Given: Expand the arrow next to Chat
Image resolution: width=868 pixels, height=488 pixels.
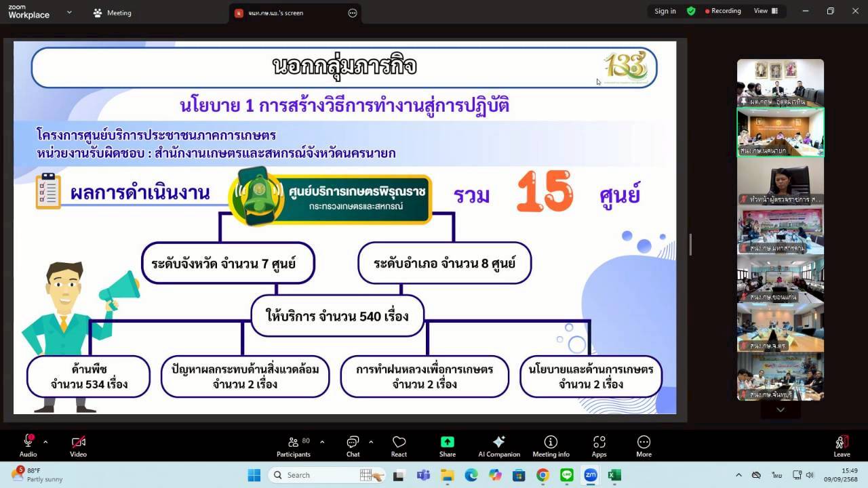Looking at the screenshot, I should [x=371, y=442].
